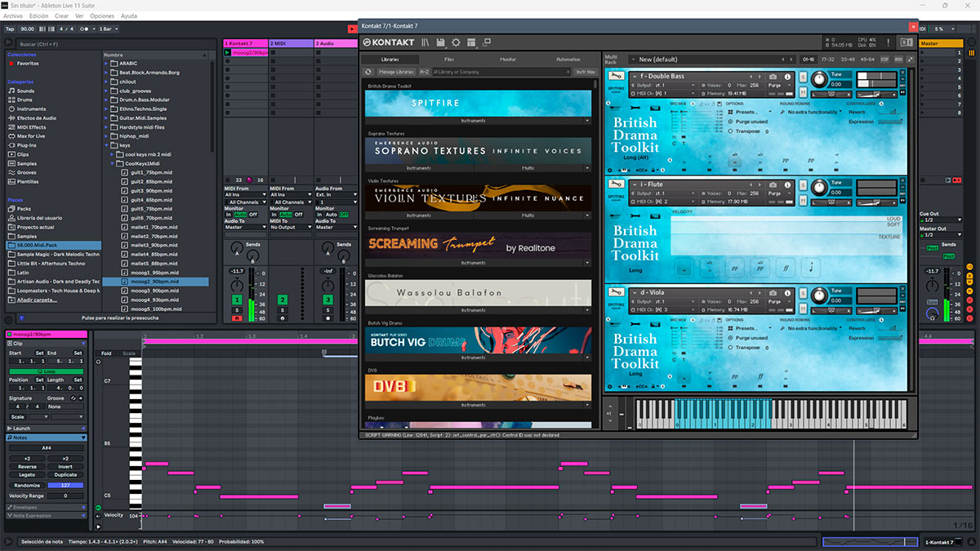Toggle the KSP button in Multi Rack
Image resolution: width=980 pixels, height=551 pixels.
(x=885, y=60)
